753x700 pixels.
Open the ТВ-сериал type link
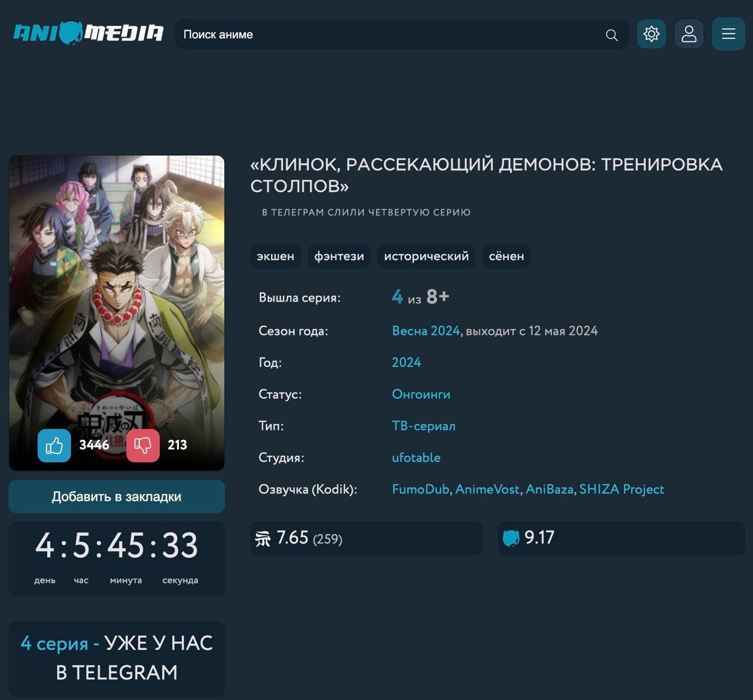tap(424, 426)
